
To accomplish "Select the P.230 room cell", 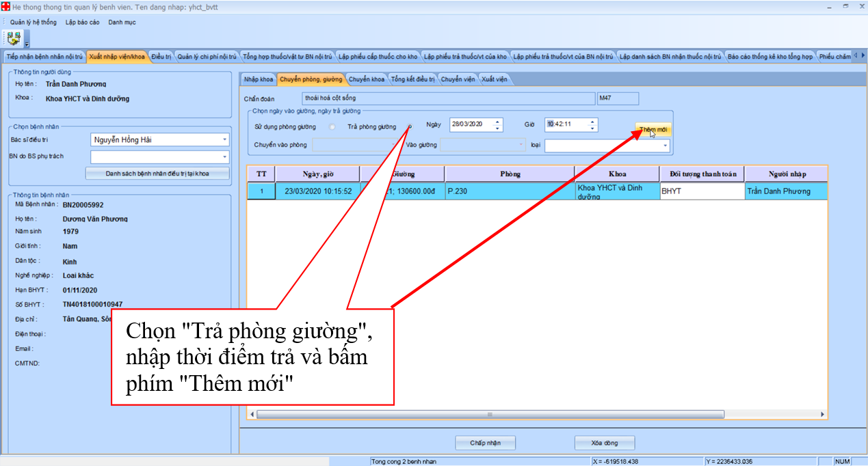I will [x=510, y=191].
